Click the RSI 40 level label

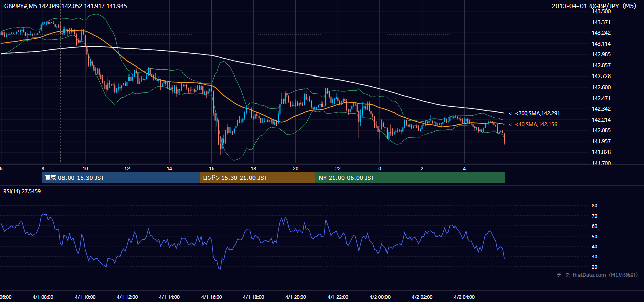coord(594,246)
